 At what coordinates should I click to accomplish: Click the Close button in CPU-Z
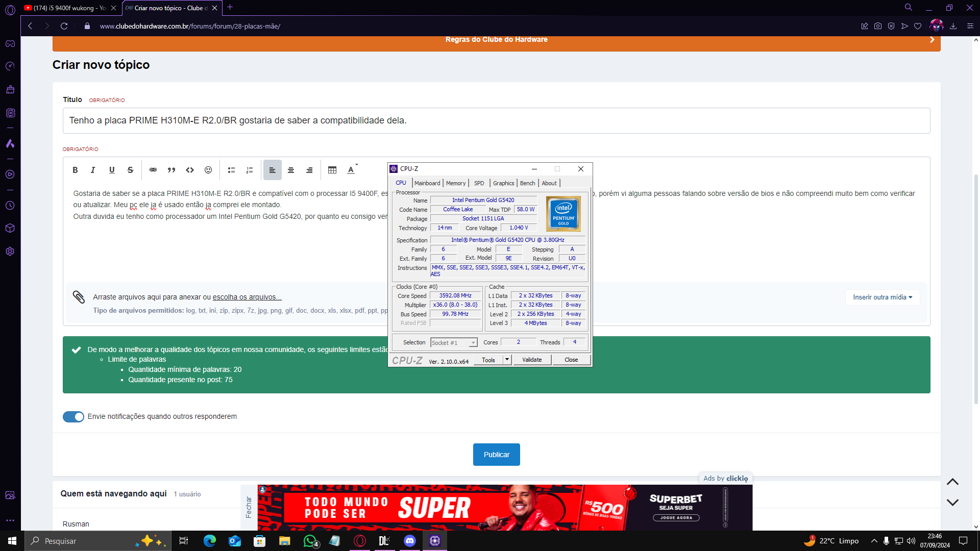pyautogui.click(x=571, y=360)
